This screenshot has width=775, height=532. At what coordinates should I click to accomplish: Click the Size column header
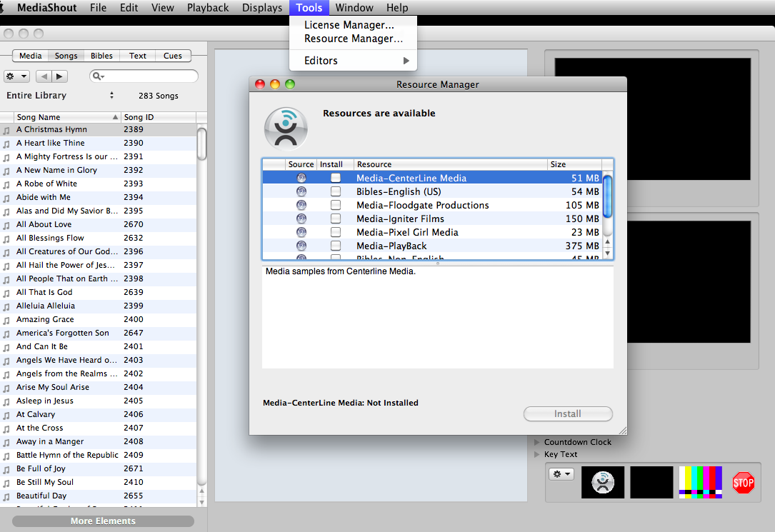click(x=575, y=164)
